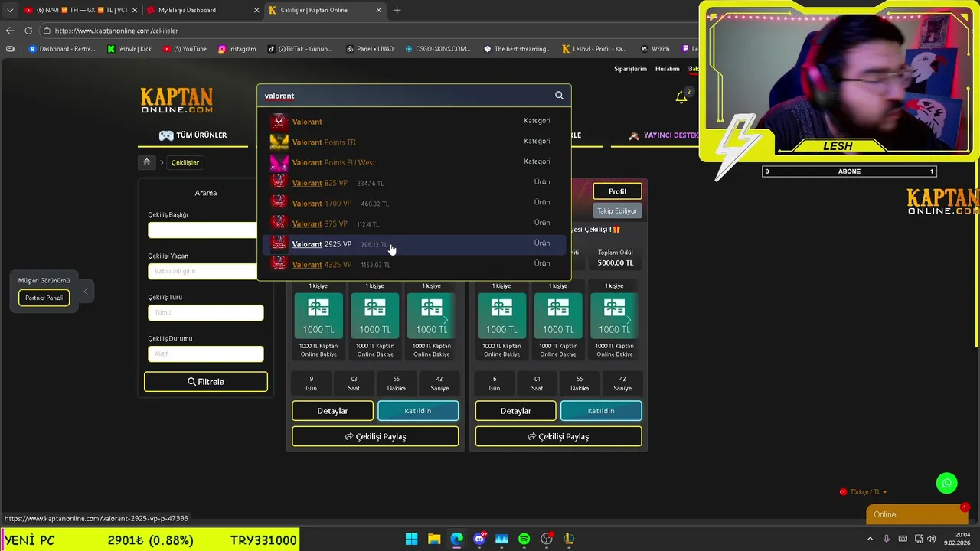Open the Profil button
The width and height of the screenshot is (980, 551).
617,191
